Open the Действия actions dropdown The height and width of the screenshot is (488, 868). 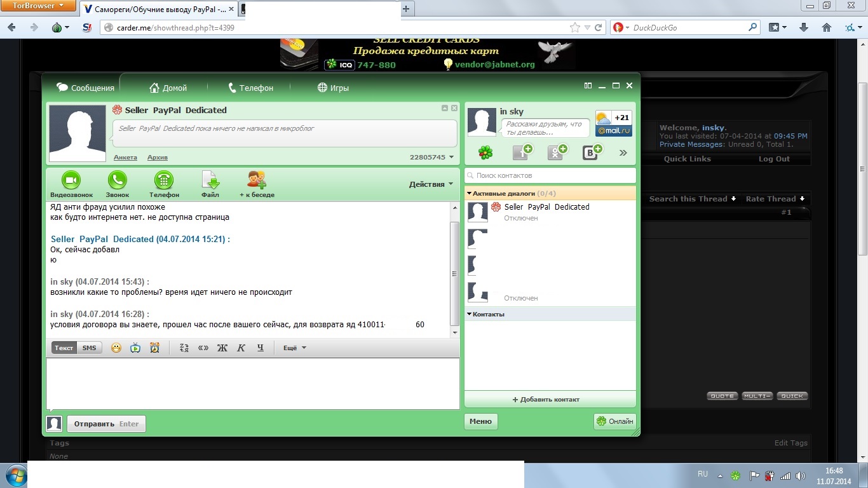click(431, 184)
